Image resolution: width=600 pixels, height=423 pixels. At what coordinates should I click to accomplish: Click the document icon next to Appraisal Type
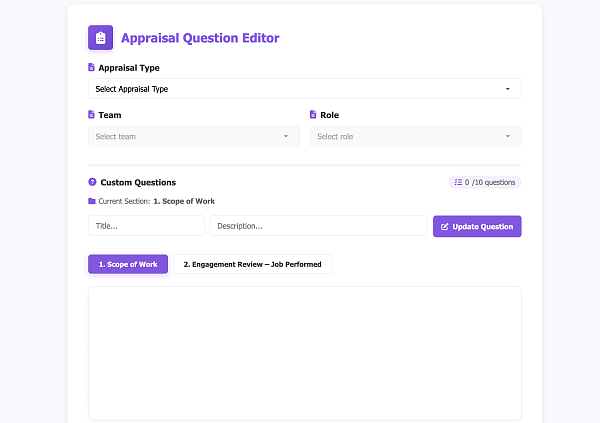pos(91,67)
